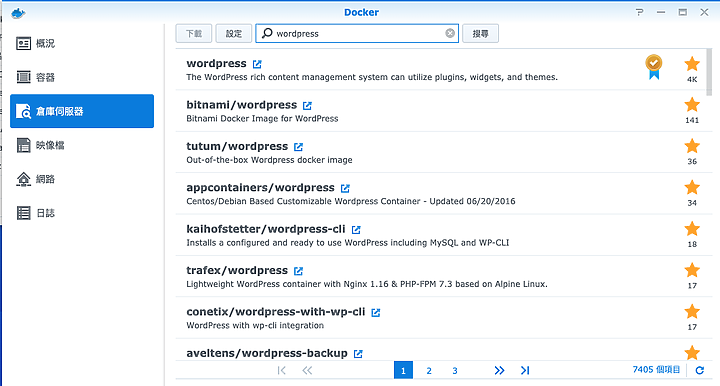Image resolution: width=720 pixels, height=386 pixels.
Task: Select the 倉庫伺服器 registry section
Action: point(82,111)
